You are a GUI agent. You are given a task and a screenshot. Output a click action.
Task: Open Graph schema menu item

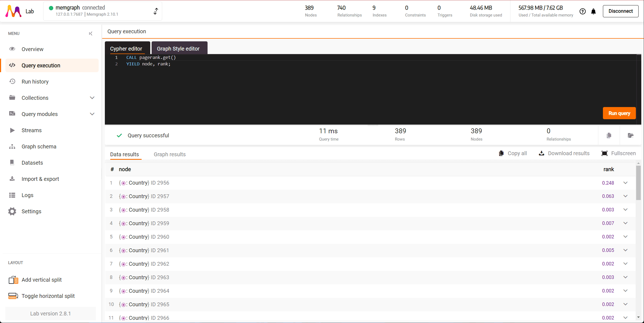[x=52, y=146]
